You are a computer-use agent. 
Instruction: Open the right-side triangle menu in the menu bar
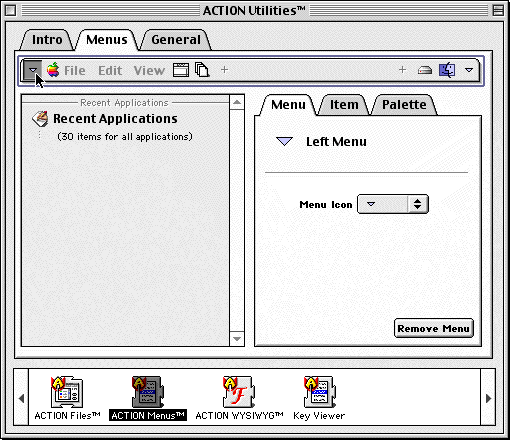469,70
